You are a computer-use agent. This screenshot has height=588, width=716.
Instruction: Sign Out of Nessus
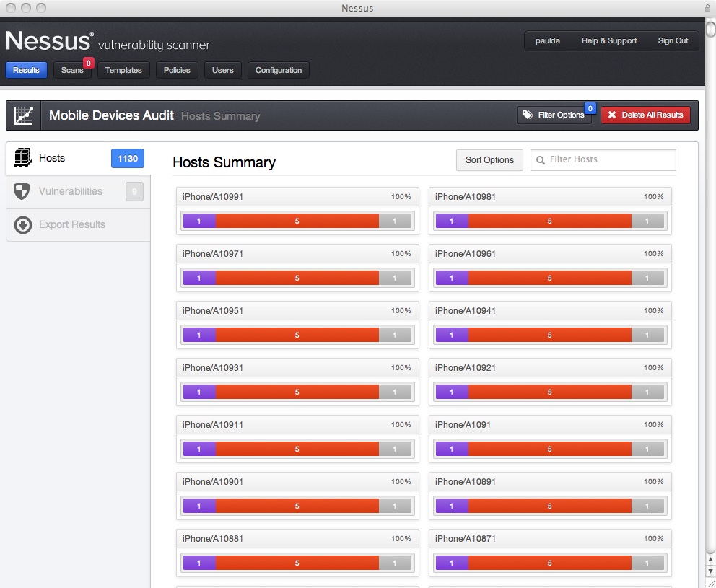(672, 40)
